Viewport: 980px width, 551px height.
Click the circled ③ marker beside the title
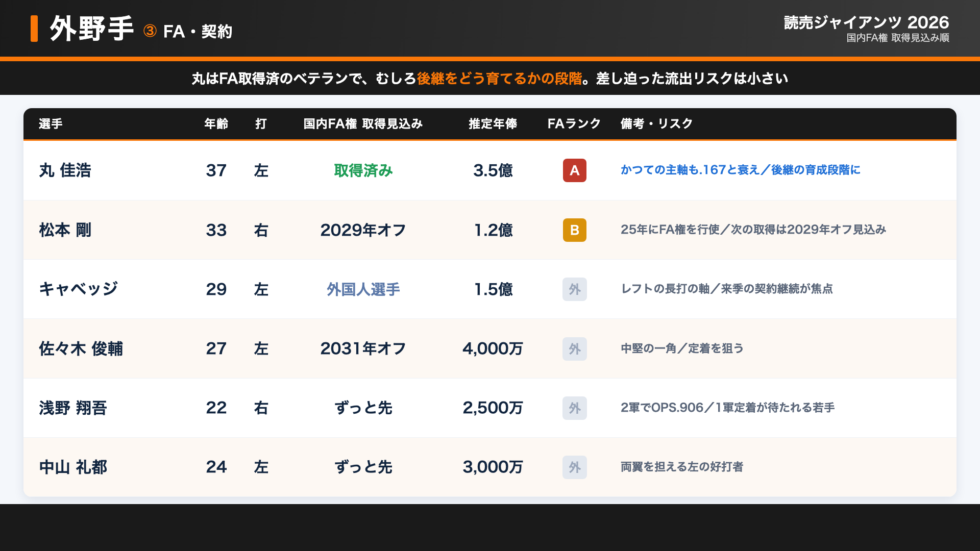pos(150,31)
